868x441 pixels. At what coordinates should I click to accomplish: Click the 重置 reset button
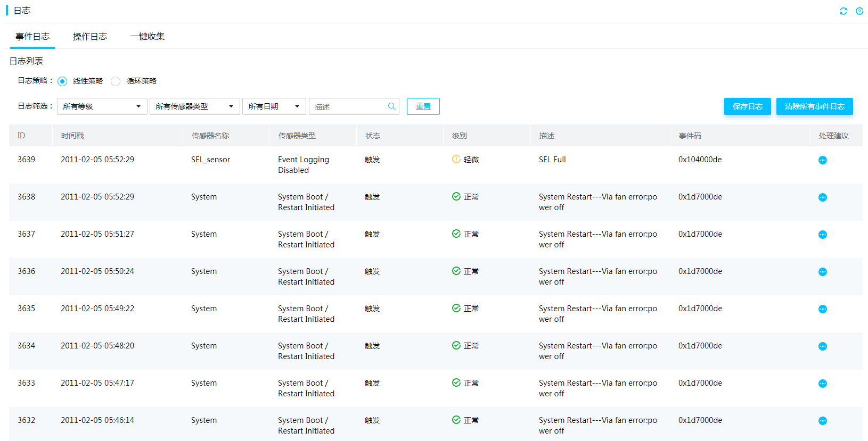(x=423, y=106)
